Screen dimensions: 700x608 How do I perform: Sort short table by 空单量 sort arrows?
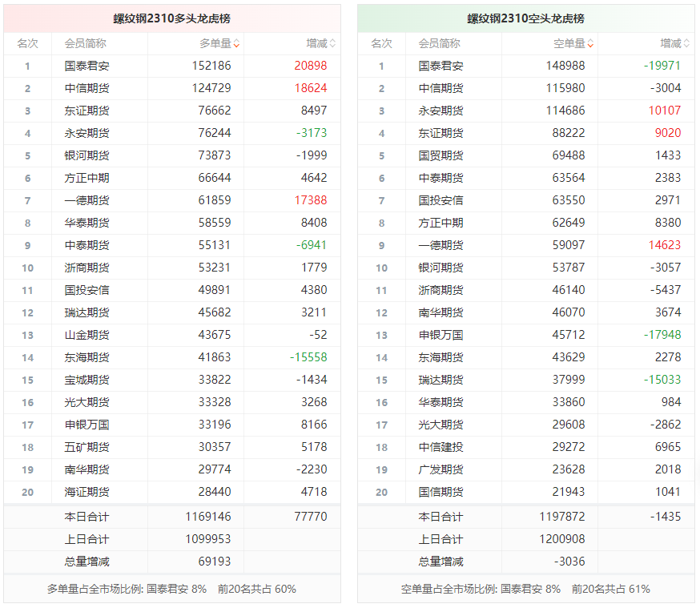click(x=590, y=44)
